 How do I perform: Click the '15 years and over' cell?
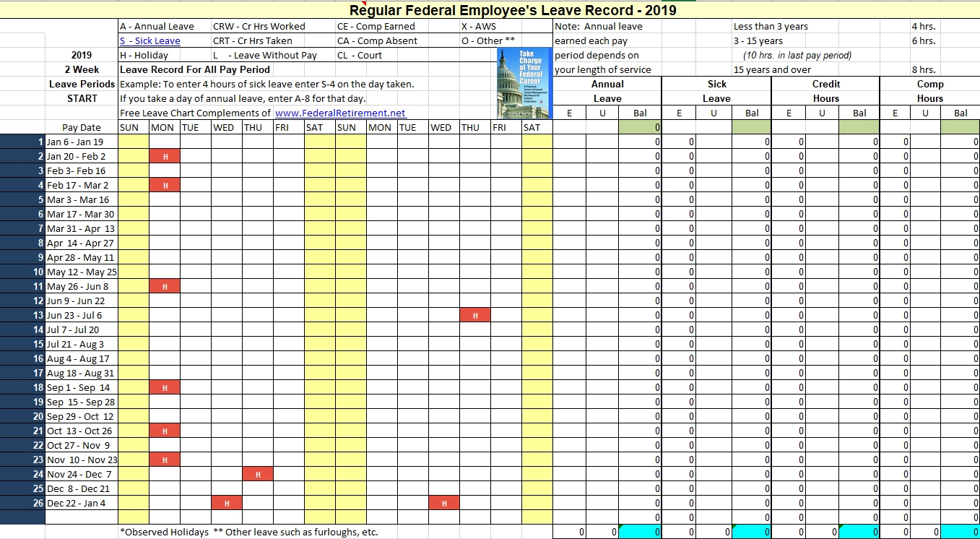tap(771, 70)
